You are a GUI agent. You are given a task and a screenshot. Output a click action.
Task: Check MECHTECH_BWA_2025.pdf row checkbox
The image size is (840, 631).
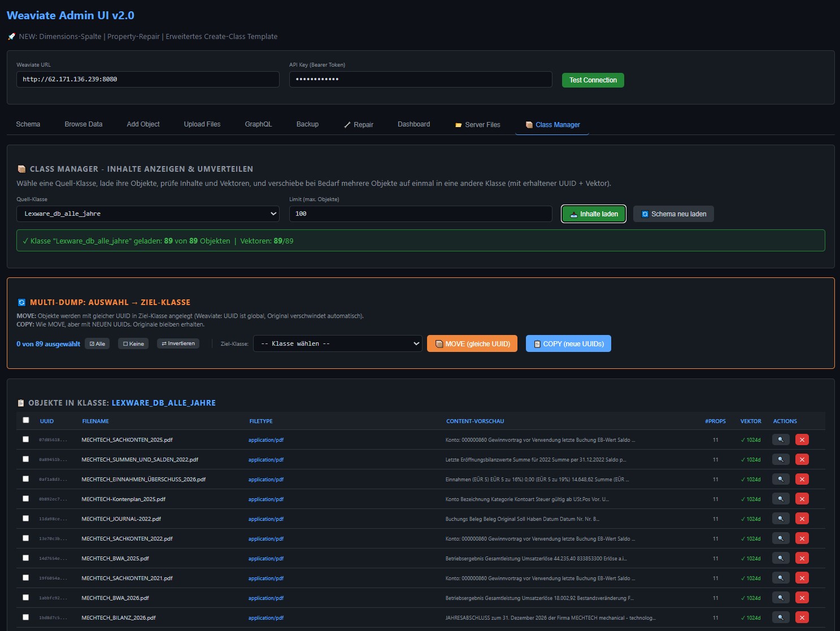pos(25,558)
